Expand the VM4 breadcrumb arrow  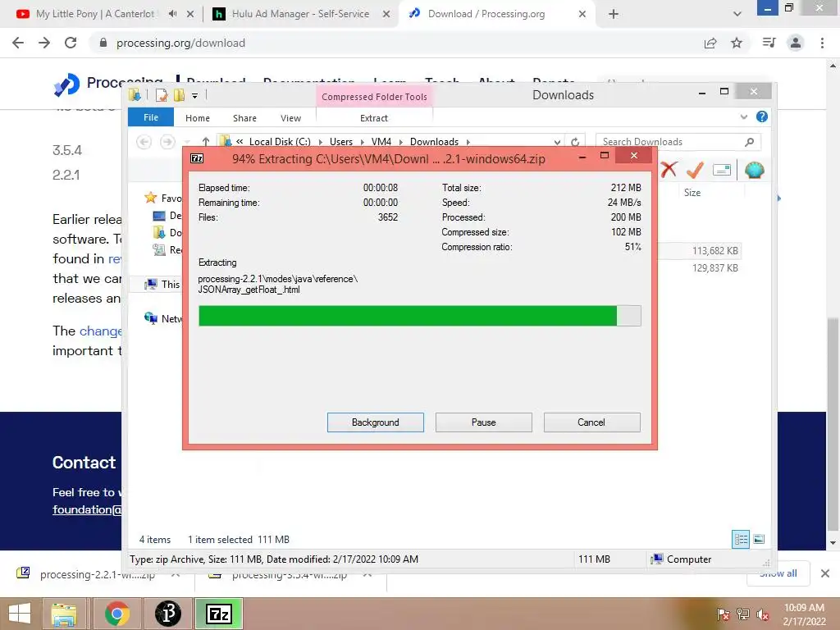(x=400, y=142)
